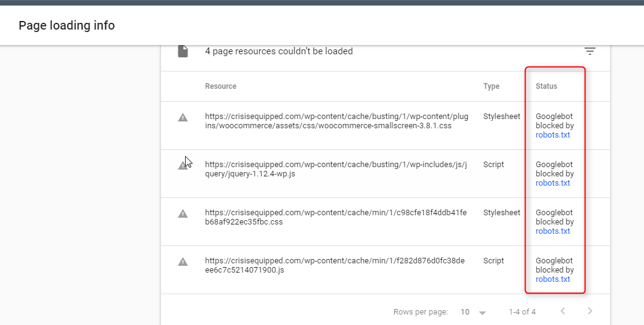Viewport: 644px width, 325px height.
Task: Select the cache/min c98cfe18f4ddb41f css URL
Action: [x=336, y=217]
